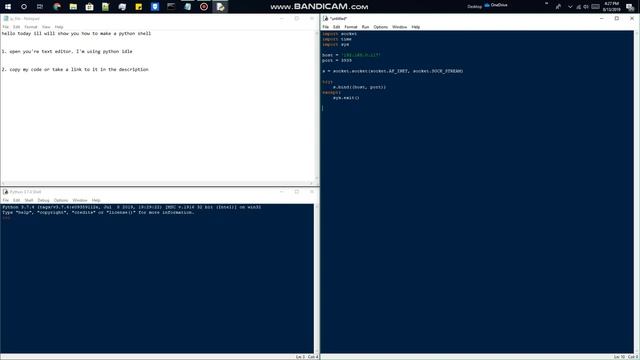The height and width of the screenshot is (360, 640).
Task: Open Window menu in the untitled IDLE editor
Action: 399,27
